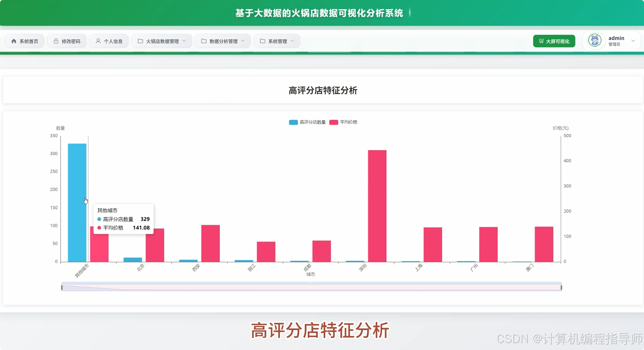Click the 其他城市 x-axis label

(82, 271)
